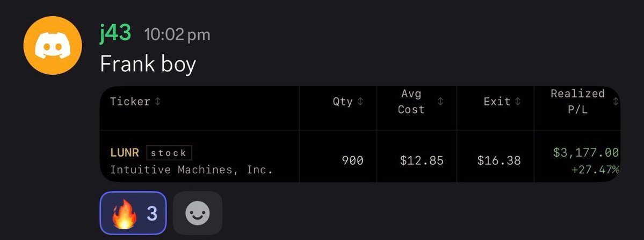Open the add reaction smiley button
The height and width of the screenshot is (240, 644).
click(198, 213)
